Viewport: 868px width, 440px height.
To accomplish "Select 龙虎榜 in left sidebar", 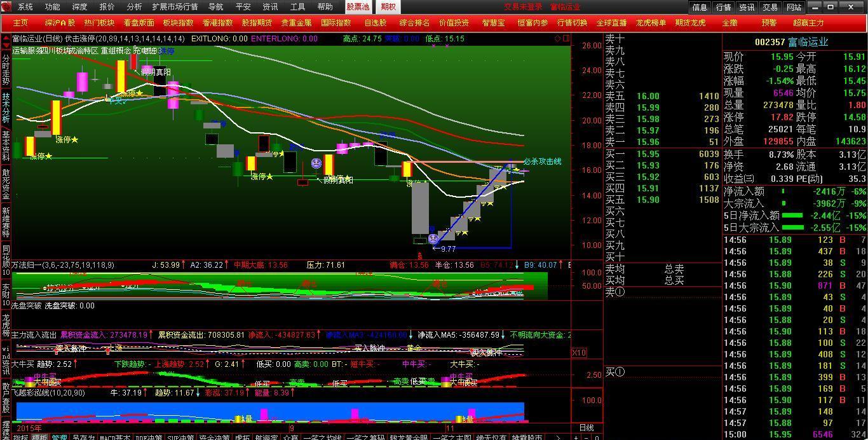I will coord(6,325).
